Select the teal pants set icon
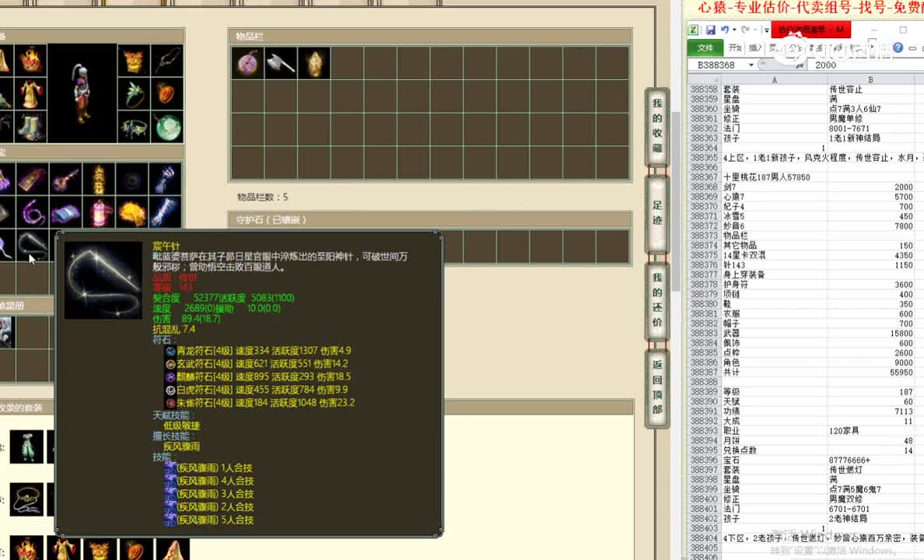Viewport: 924px width, 560px height. [26, 446]
